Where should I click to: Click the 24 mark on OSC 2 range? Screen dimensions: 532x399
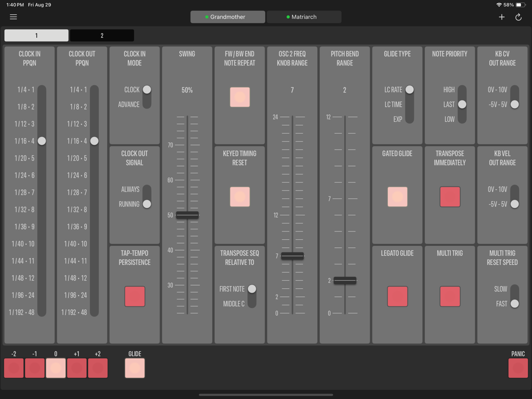pyautogui.click(x=275, y=117)
